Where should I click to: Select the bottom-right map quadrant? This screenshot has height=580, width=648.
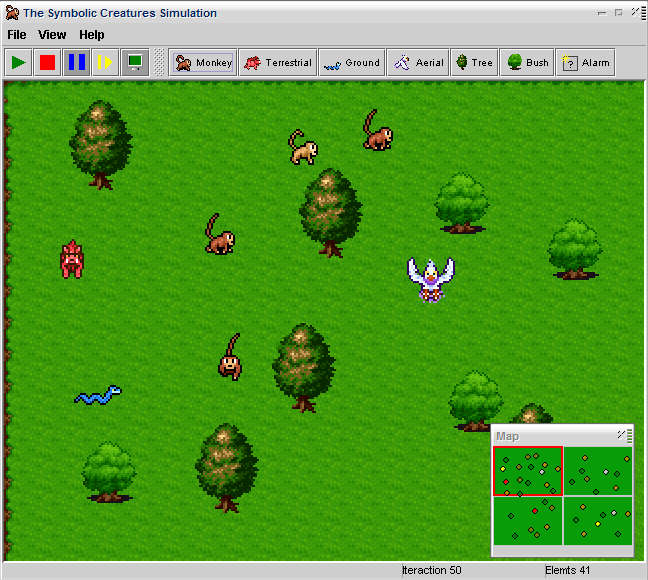point(598,521)
